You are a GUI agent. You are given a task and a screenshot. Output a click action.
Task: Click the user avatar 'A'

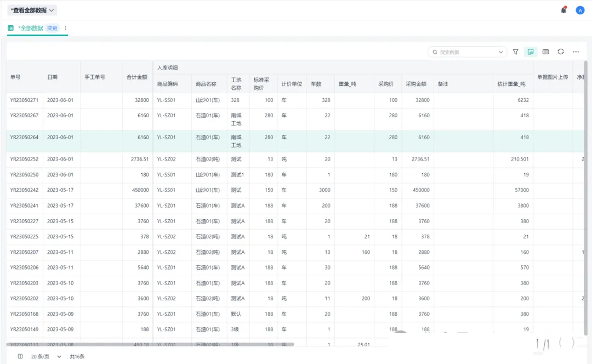click(580, 10)
